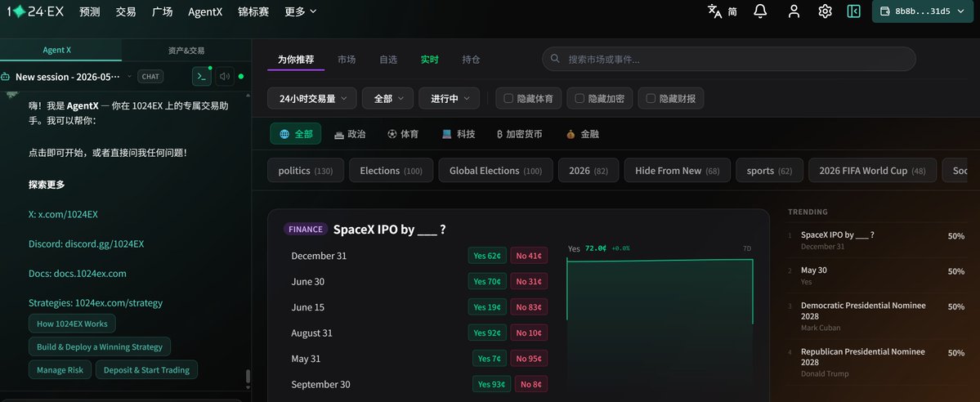This screenshot has width=980, height=402.
Task: Open the user profile icon
Action: [x=794, y=11]
